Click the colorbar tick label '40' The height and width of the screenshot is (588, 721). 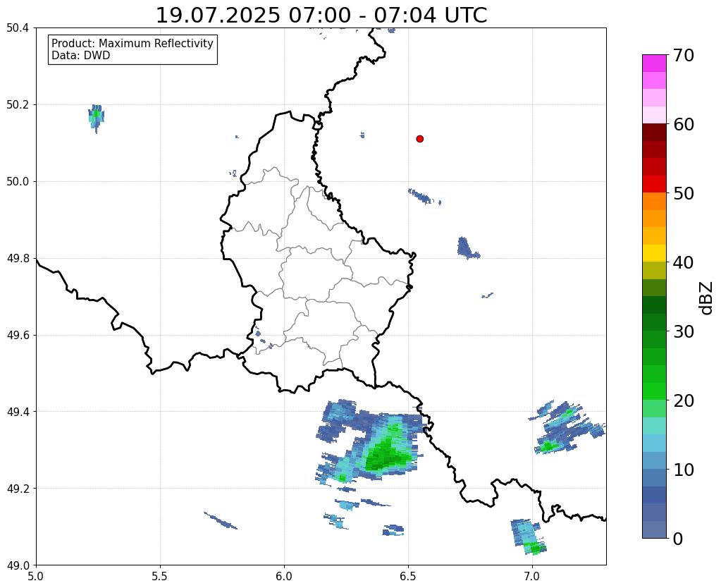(x=683, y=262)
